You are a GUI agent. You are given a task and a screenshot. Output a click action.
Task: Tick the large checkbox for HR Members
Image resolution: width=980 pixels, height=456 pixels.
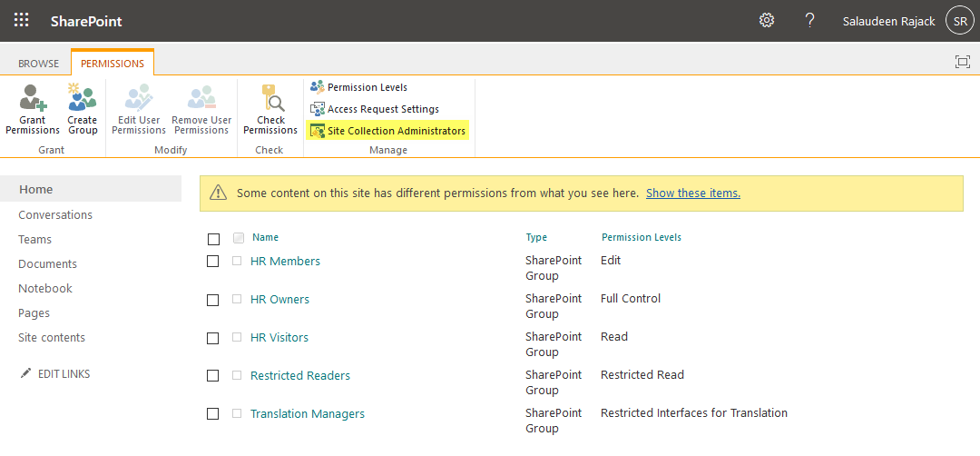[213, 262]
